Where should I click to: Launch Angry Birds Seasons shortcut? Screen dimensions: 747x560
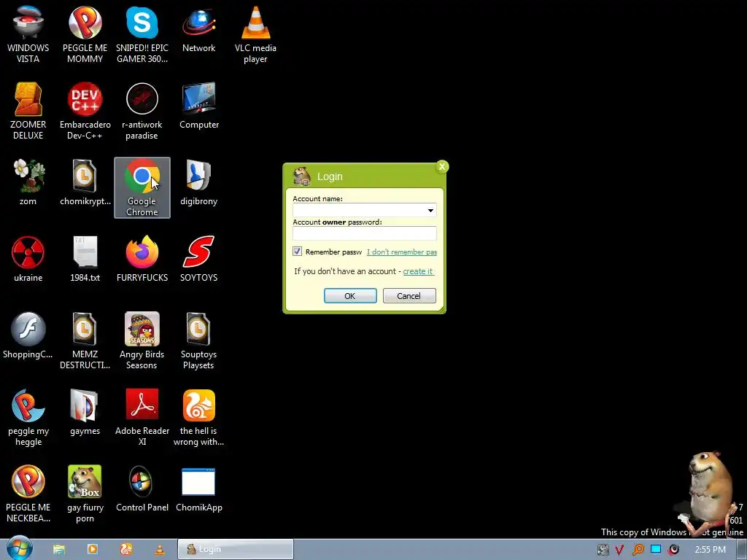pos(142,341)
